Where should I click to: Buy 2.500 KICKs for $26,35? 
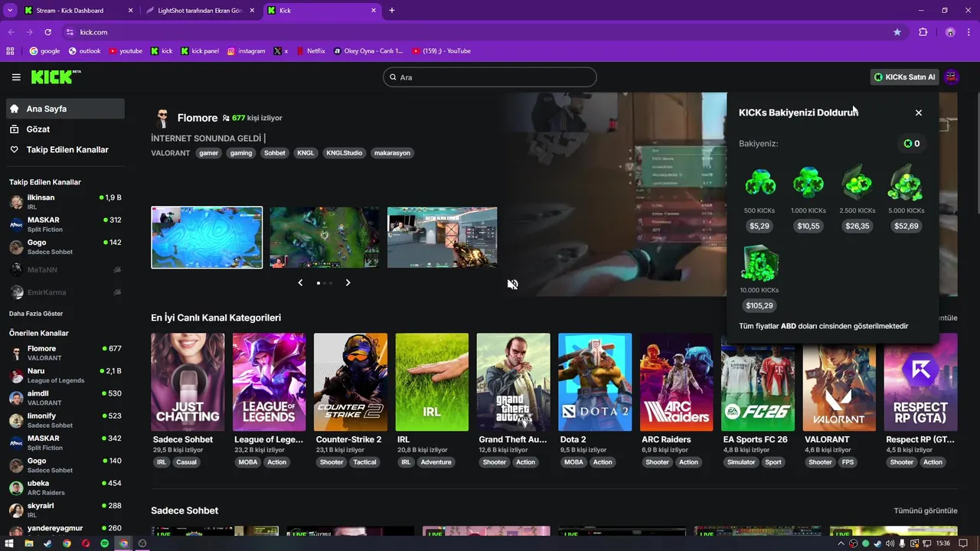pos(857,227)
